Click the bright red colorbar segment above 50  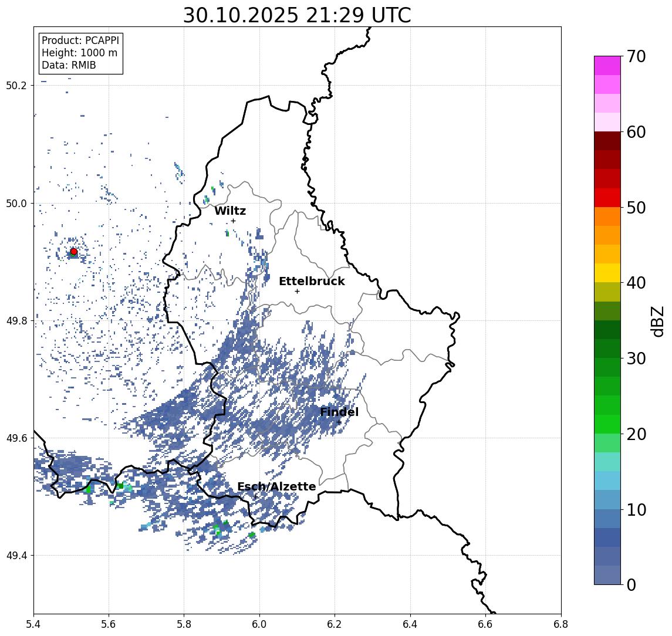pos(607,198)
